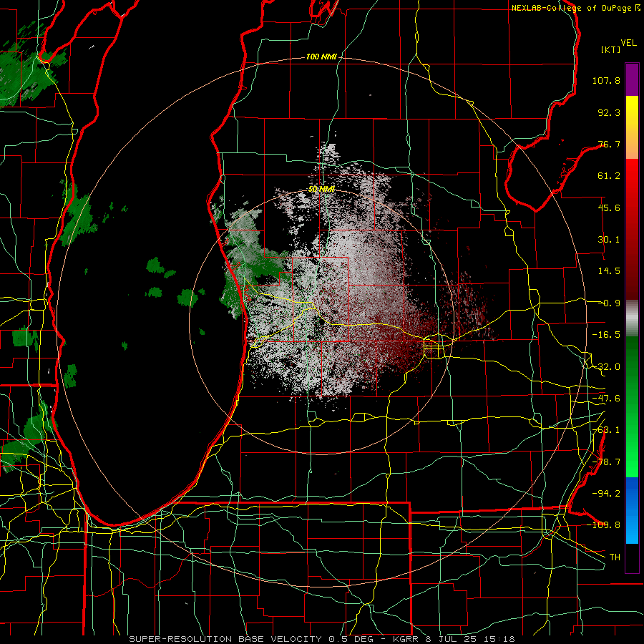Screen dimensions: 644x644
Task: Select the 76.7 velocity scale value
Action: coord(609,144)
